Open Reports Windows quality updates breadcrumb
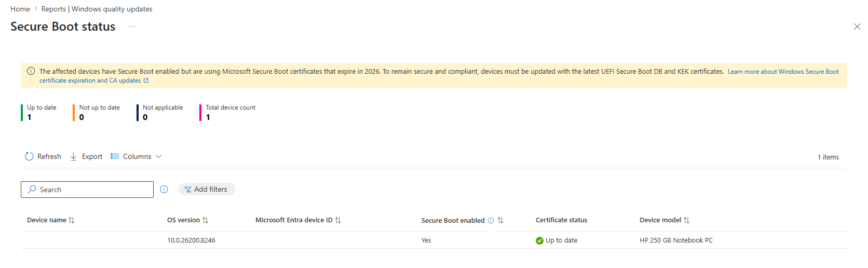The image size is (868, 268). click(97, 9)
